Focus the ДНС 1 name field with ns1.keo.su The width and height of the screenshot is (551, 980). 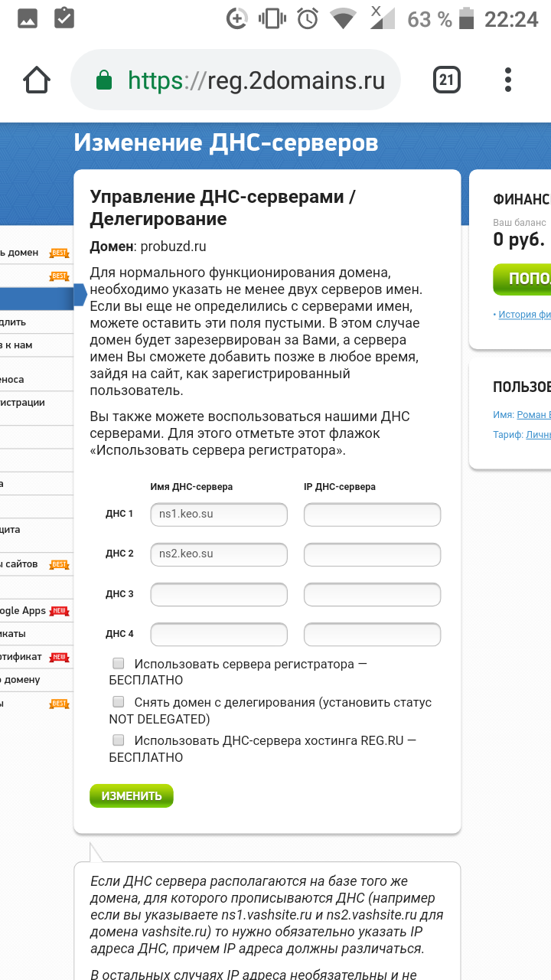point(219,514)
